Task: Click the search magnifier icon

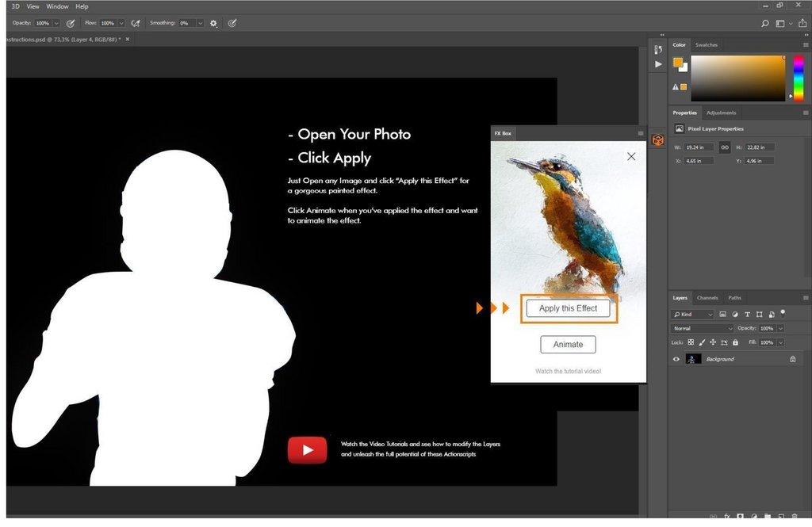Action: (x=765, y=24)
